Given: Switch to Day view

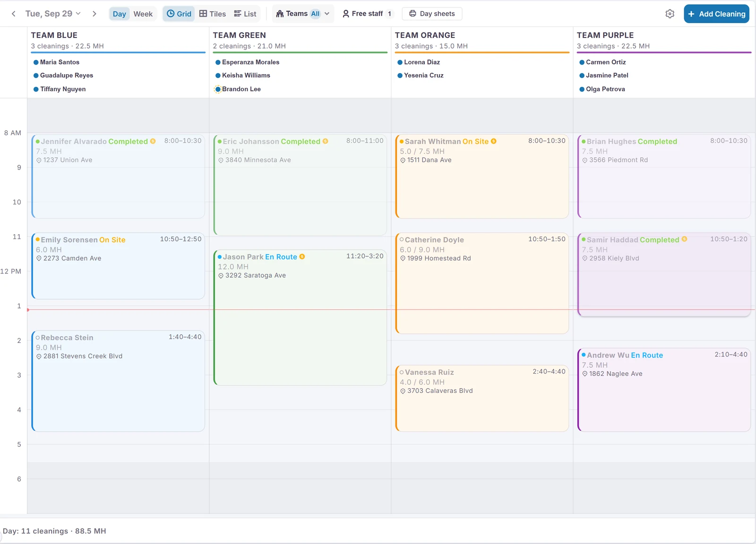Looking at the screenshot, I should [120, 14].
